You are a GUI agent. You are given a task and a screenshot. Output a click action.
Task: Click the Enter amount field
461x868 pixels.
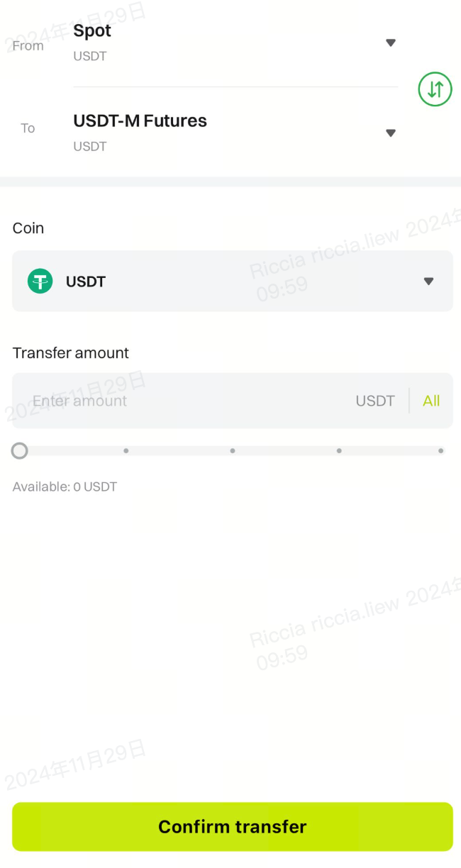[177, 401]
